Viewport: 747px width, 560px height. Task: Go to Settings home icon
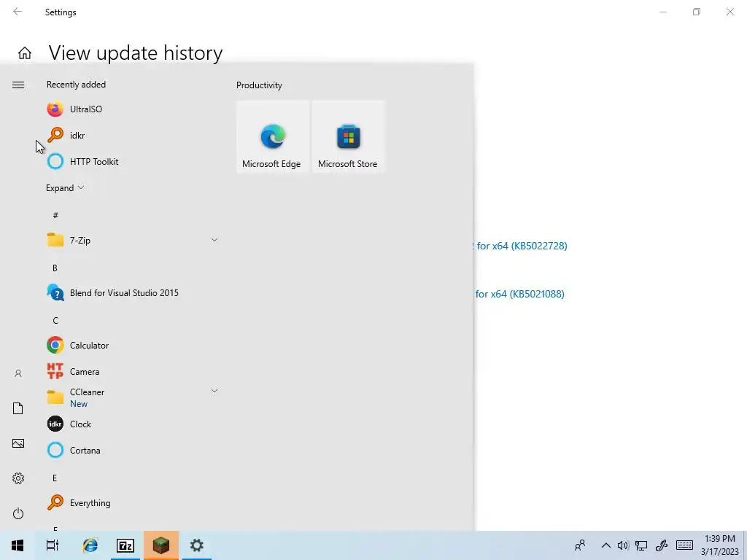point(25,52)
